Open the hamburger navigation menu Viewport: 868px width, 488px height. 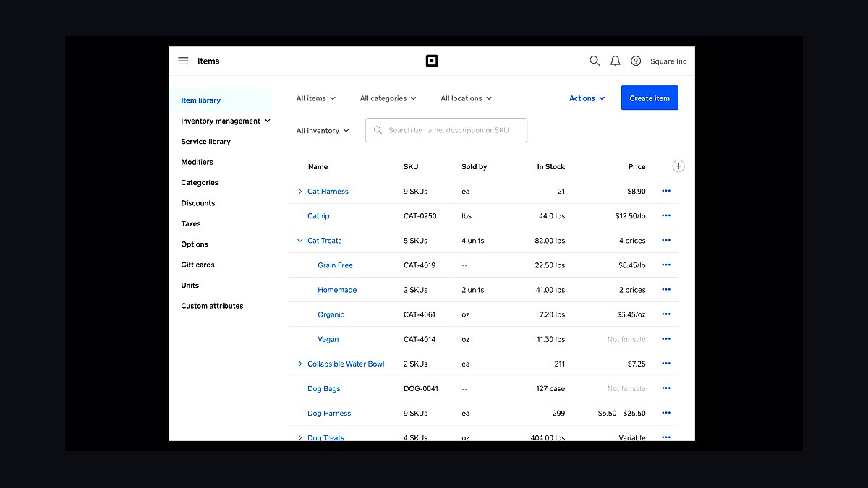183,61
